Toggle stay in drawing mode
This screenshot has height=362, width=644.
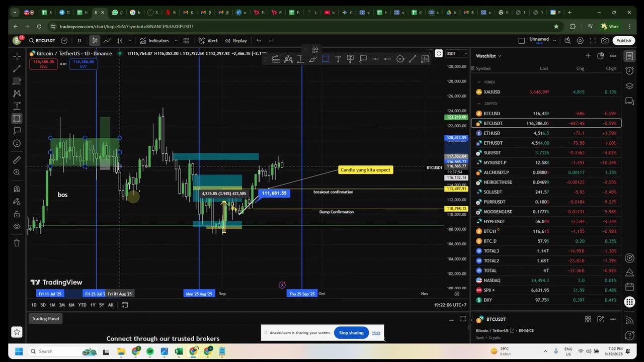[17, 202]
